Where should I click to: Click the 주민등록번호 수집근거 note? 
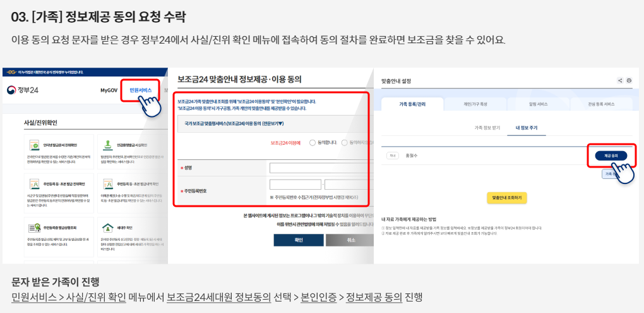tap(314, 197)
